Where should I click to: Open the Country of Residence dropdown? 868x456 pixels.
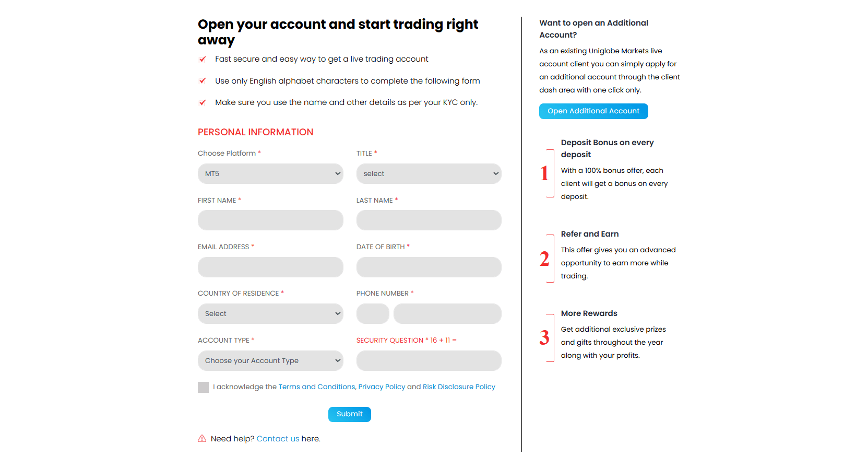tap(270, 313)
